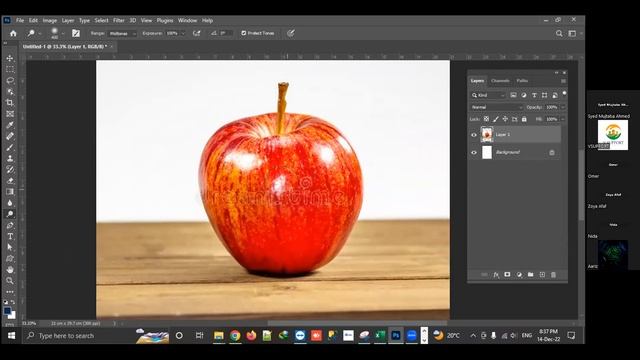Select the Clone Stamp tool

(x=10, y=158)
